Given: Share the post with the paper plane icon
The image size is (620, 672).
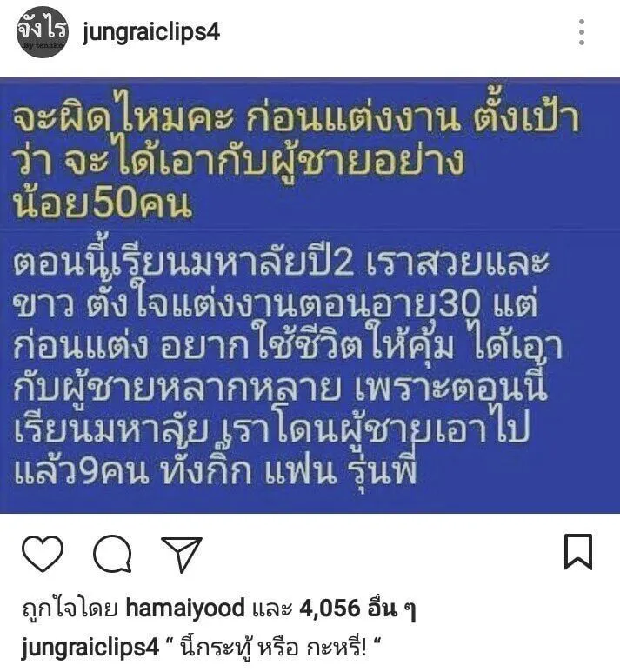Looking at the screenshot, I should [182, 554].
